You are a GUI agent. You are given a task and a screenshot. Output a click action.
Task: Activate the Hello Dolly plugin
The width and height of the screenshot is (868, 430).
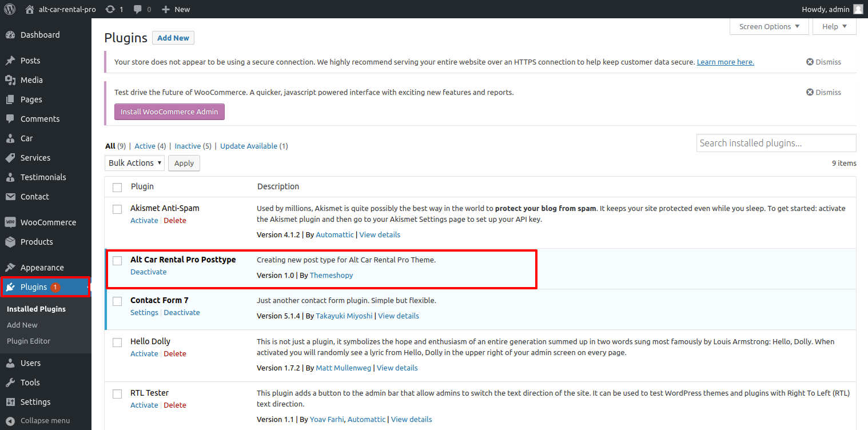pyautogui.click(x=144, y=353)
